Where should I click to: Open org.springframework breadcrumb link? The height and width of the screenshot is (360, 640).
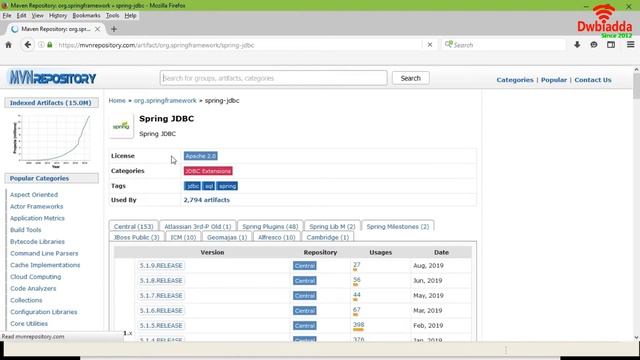point(165,100)
